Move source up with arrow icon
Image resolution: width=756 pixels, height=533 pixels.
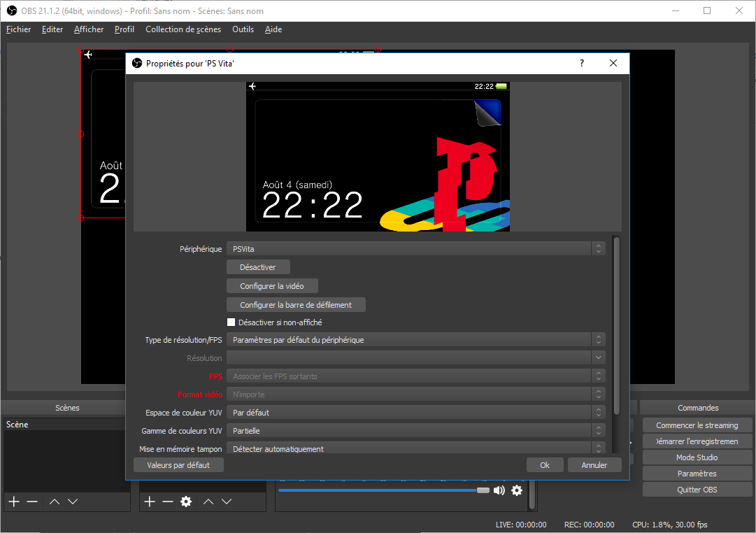pyautogui.click(x=208, y=502)
